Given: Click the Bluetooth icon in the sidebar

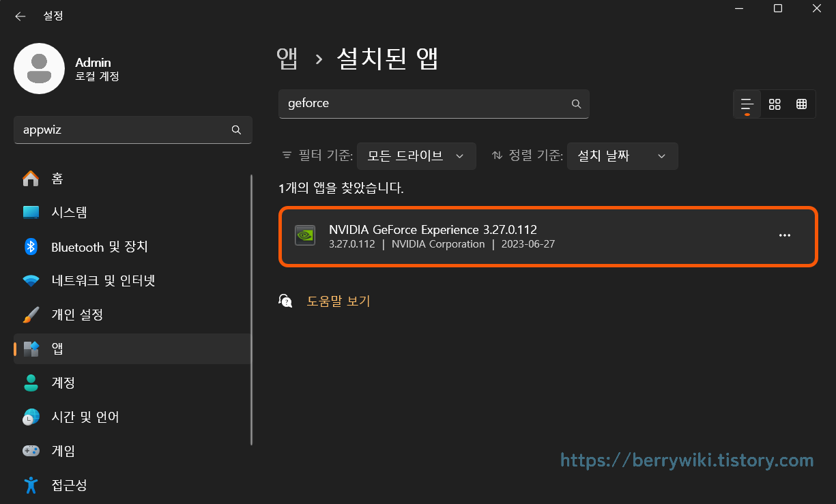Looking at the screenshot, I should 31,246.
